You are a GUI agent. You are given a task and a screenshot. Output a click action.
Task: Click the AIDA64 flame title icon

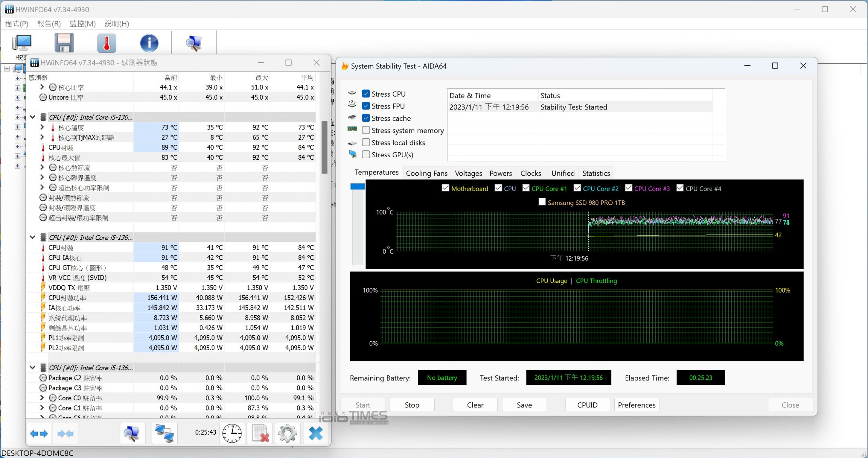345,66
